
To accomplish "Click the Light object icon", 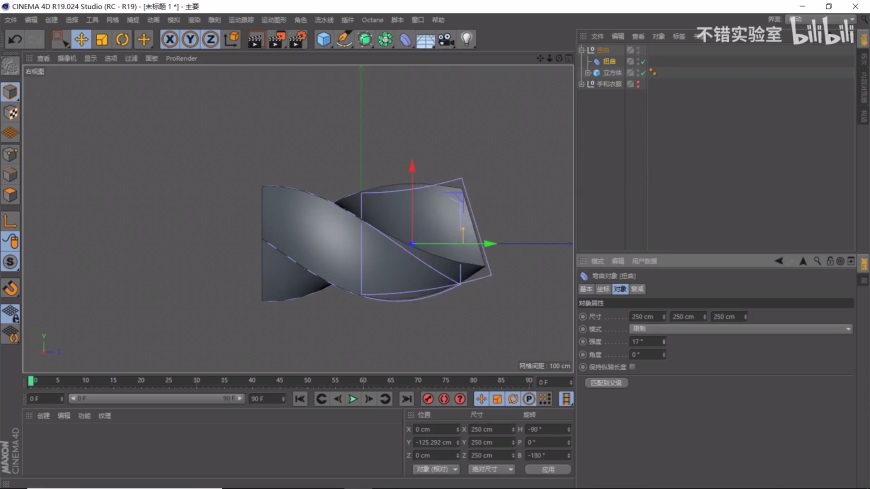I will coord(467,40).
